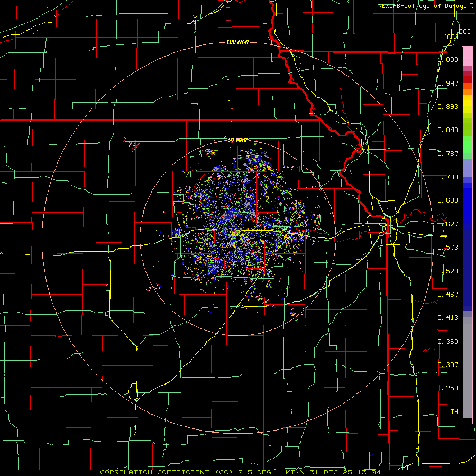Viewport: 476px width, 476px height.
Task: Select the 0.573 legend value
Action: 448,248
